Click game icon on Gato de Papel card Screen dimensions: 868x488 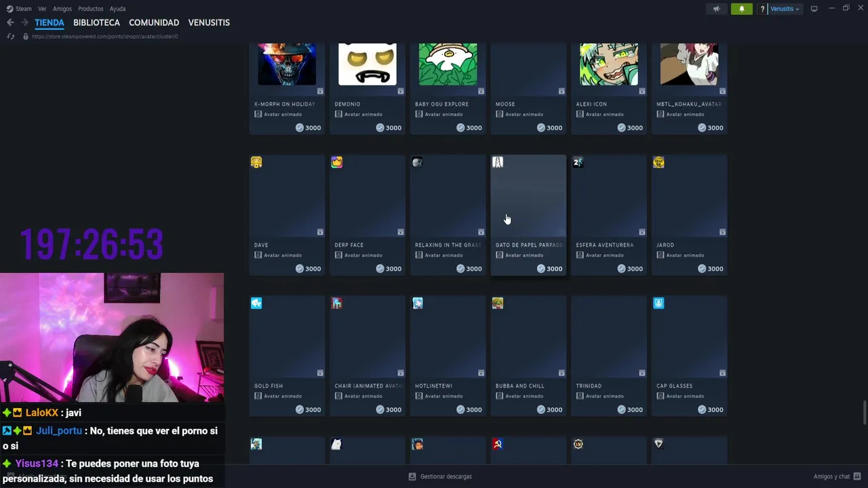pos(498,162)
